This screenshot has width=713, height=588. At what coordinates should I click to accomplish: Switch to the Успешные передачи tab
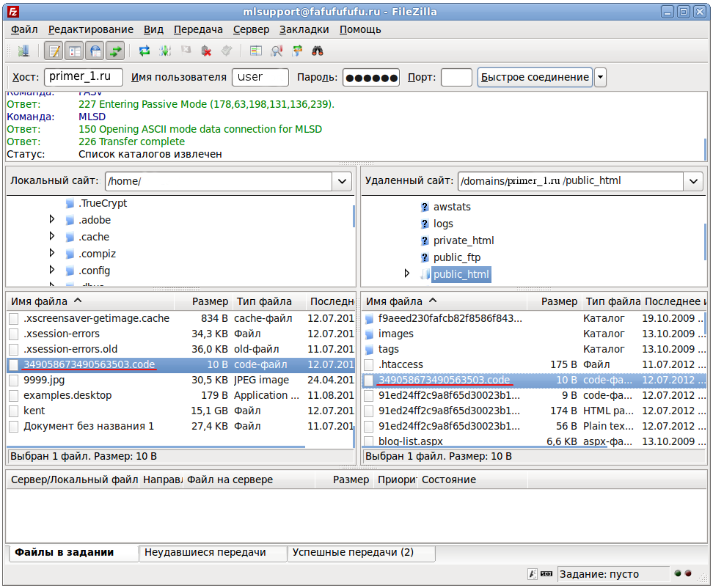tap(353, 553)
